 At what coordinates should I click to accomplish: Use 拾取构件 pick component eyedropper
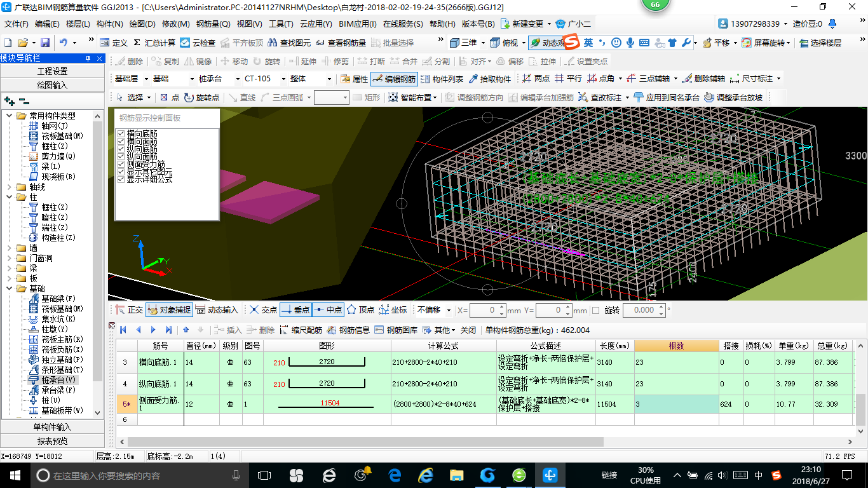pos(490,79)
